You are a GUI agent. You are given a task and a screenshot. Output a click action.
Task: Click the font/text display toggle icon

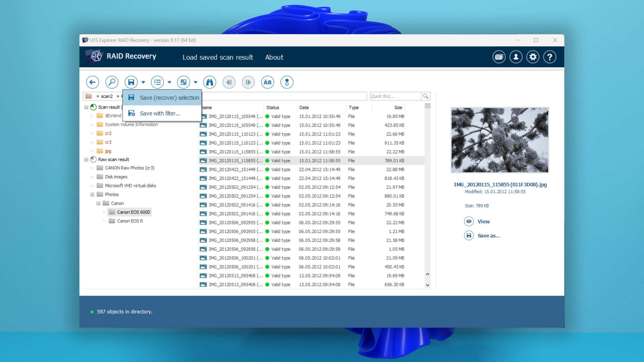click(267, 82)
